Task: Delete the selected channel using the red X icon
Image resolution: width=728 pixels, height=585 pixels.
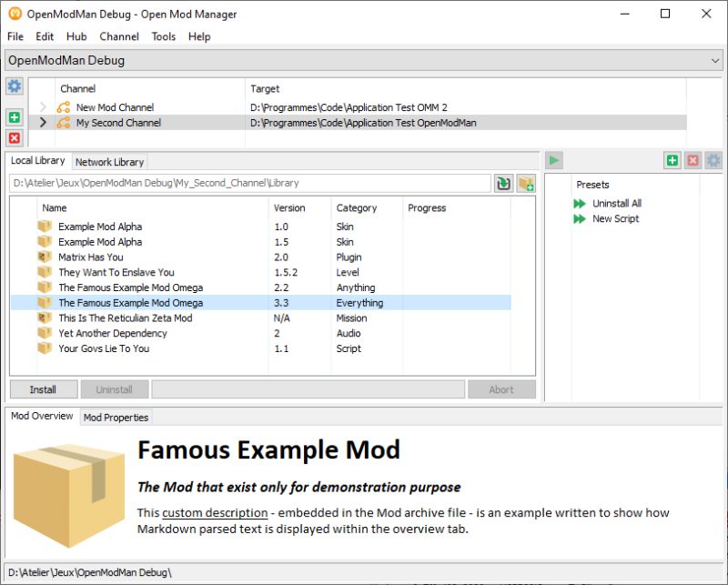Action: (13, 138)
